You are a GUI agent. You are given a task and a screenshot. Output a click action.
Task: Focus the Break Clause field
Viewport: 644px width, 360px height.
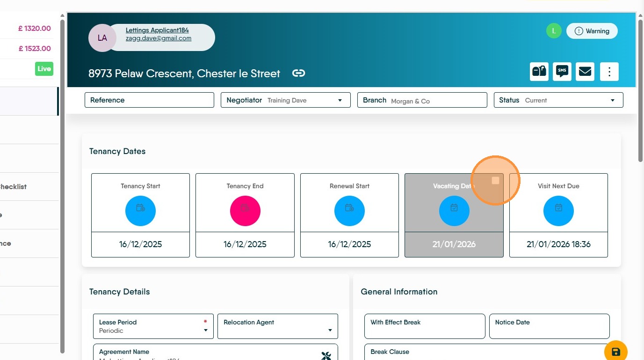coord(487,352)
